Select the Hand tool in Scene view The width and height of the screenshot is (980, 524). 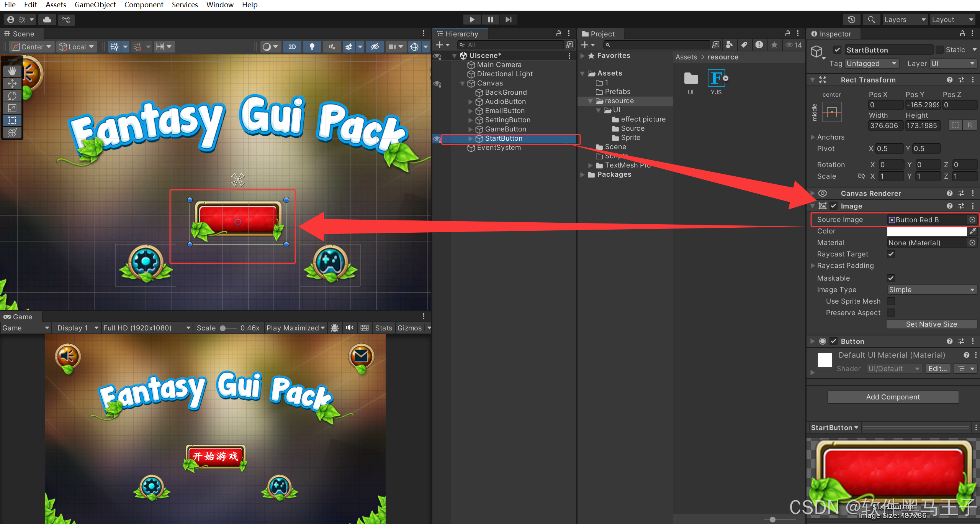point(12,71)
